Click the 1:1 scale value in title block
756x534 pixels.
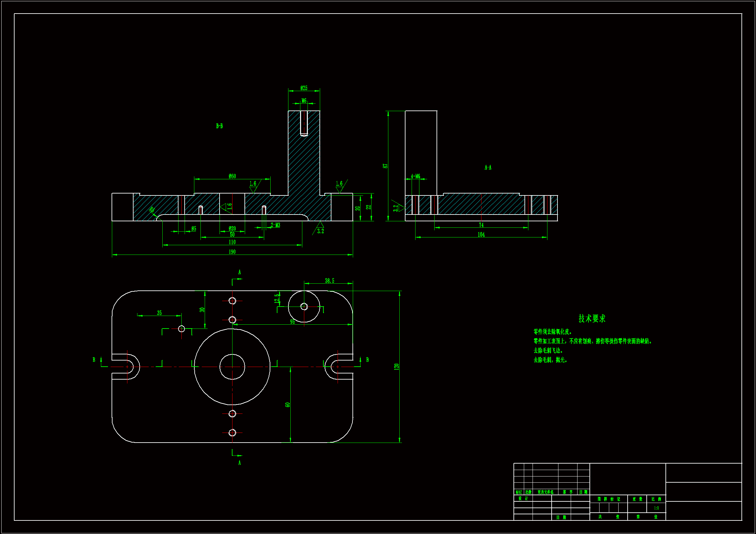[x=656, y=508]
